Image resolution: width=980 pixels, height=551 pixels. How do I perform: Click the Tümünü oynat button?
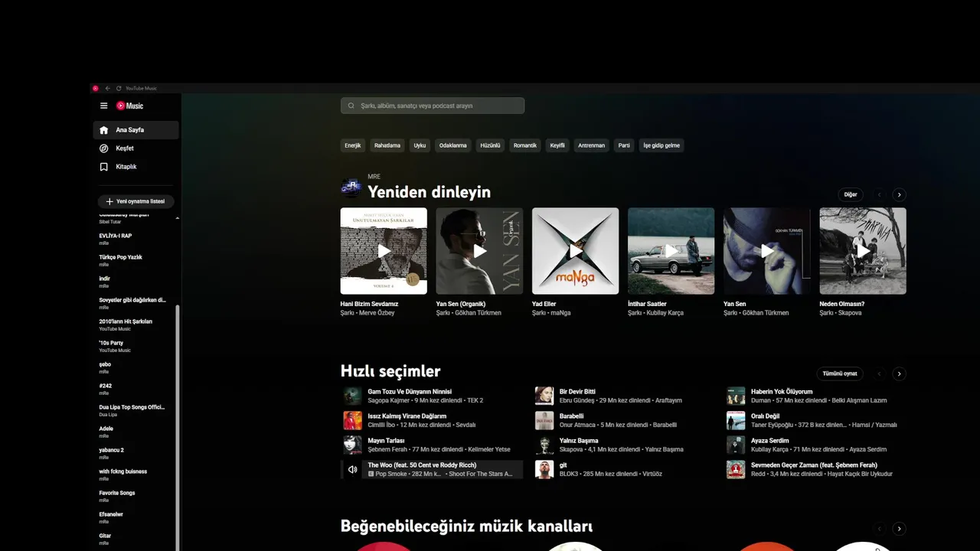click(839, 373)
